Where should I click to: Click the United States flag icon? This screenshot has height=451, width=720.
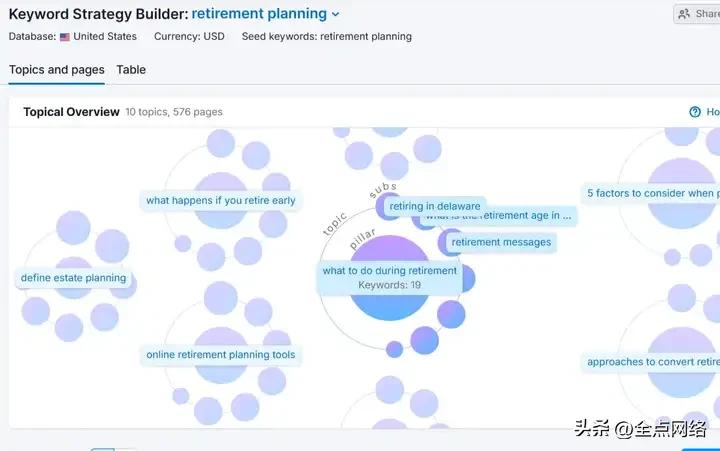click(x=65, y=37)
